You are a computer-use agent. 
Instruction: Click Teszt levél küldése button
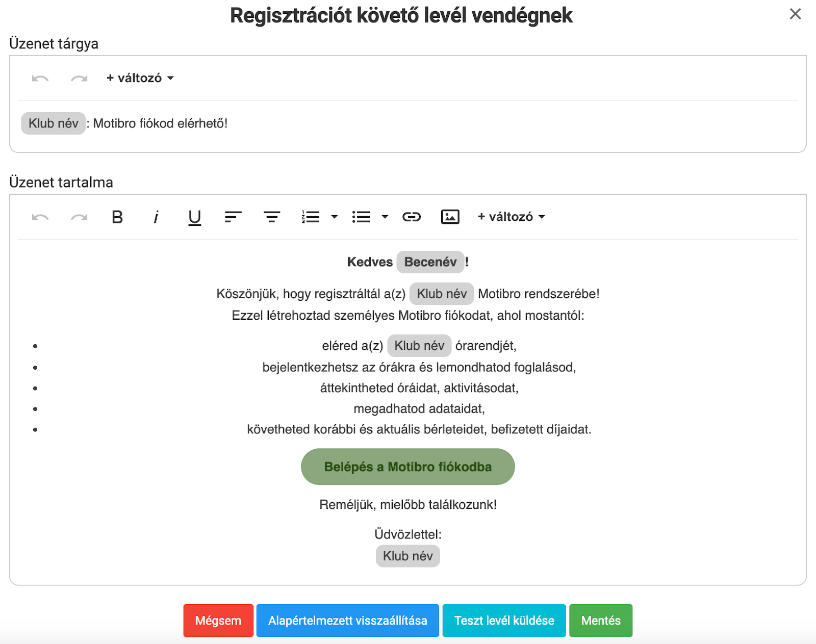point(504,621)
